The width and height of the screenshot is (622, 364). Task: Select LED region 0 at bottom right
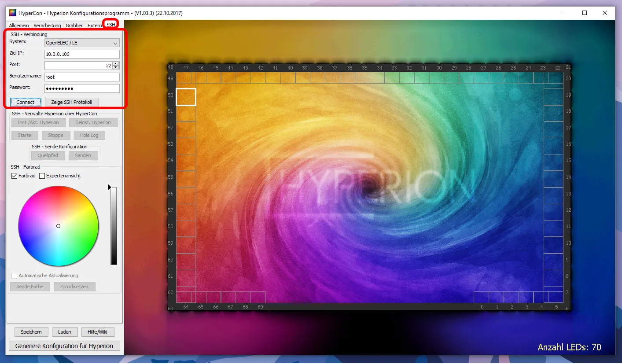[x=482, y=298]
